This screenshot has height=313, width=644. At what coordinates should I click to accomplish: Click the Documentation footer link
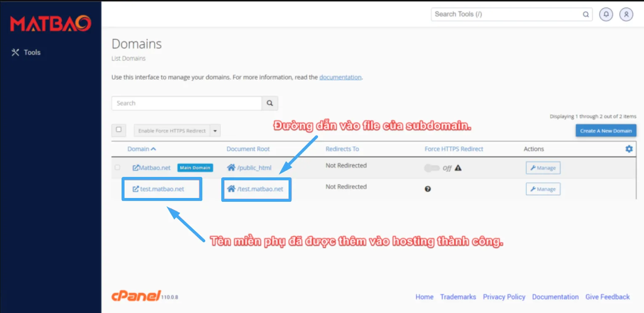tap(555, 297)
